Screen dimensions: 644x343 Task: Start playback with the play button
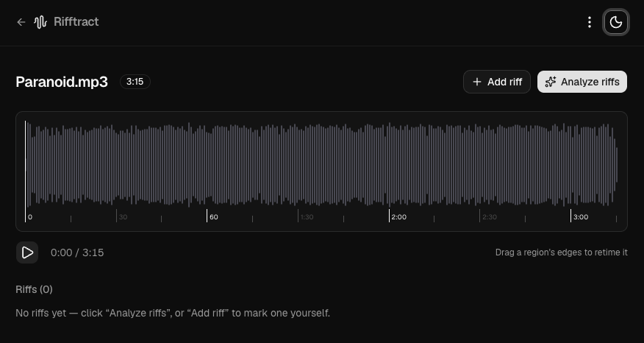pos(27,252)
